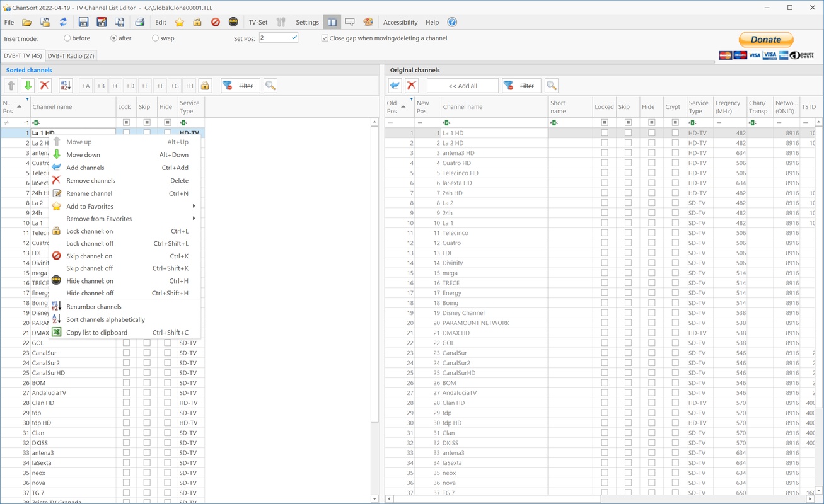The image size is (824, 504).
Task: Toggle Lock checkbox for GOL in Sorted channels
Action: (126, 343)
